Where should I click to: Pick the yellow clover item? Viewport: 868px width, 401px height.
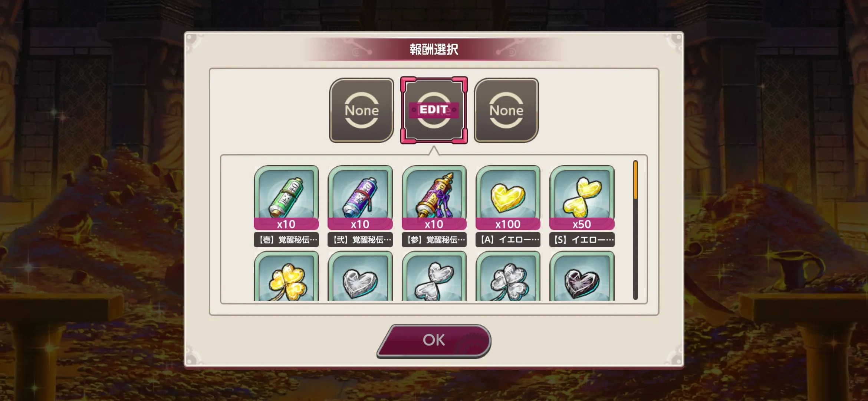pyautogui.click(x=286, y=276)
